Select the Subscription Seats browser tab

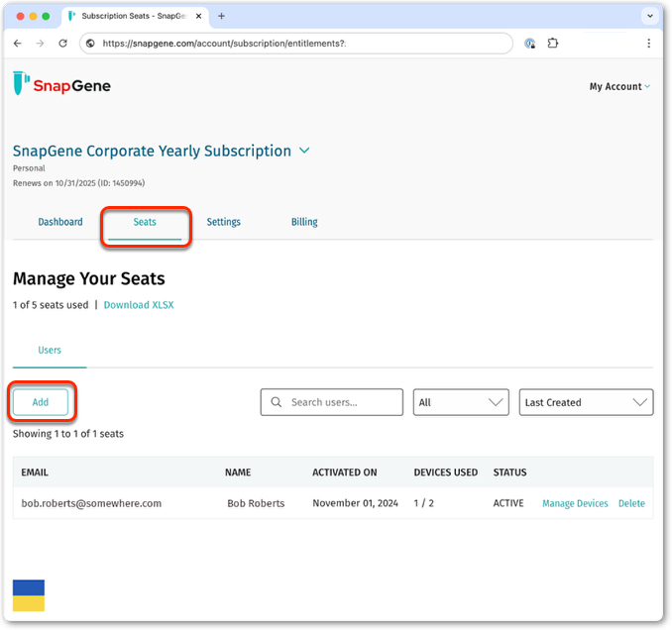[x=134, y=16]
